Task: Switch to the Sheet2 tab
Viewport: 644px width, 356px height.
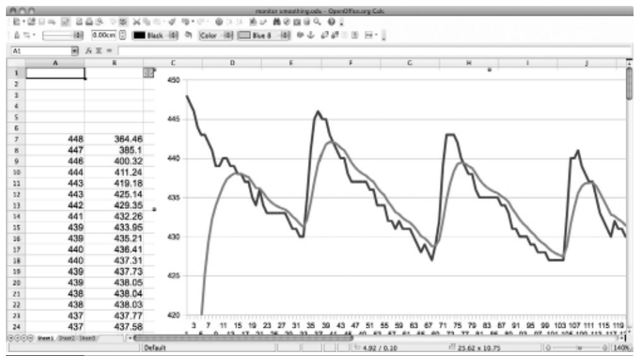Action: point(68,338)
